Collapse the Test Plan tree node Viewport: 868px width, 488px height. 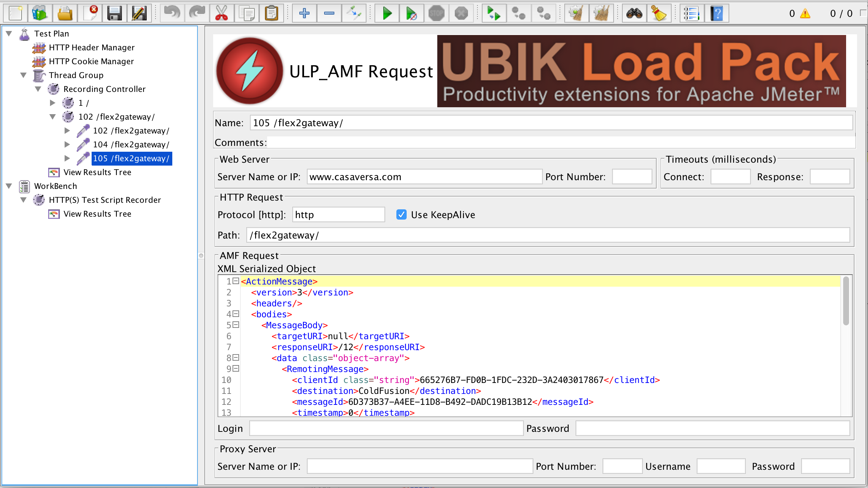9,34
